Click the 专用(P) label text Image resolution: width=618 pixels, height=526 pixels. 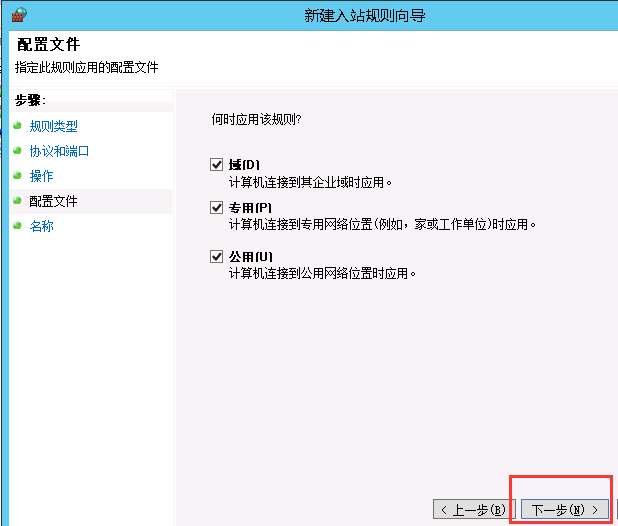pyautogui.click(x=250, y=208)
